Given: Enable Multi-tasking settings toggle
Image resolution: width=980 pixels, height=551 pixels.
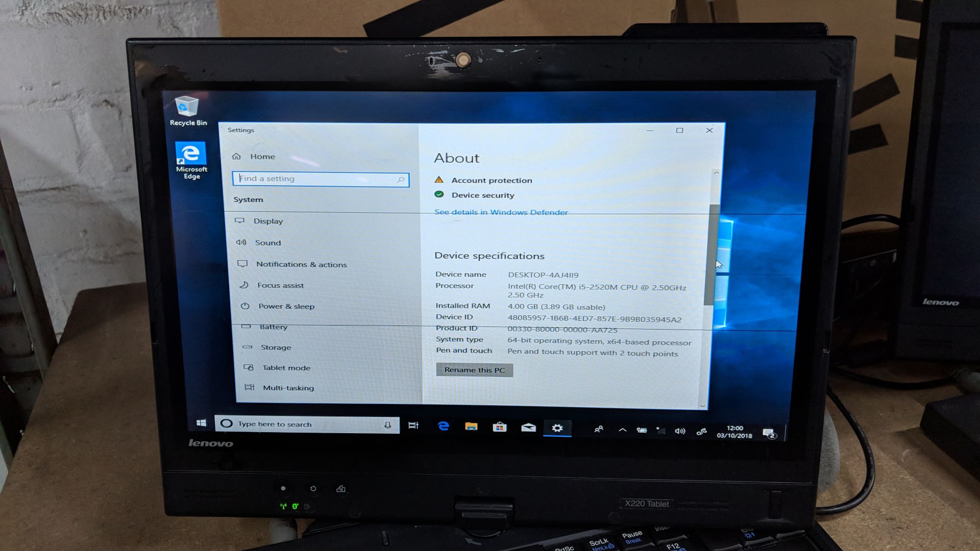Looking at the screenshot, I should (287, 388).
